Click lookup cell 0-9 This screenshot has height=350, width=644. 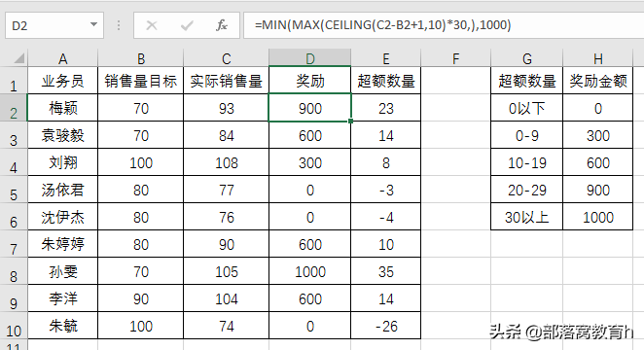[x=527, y=135]
